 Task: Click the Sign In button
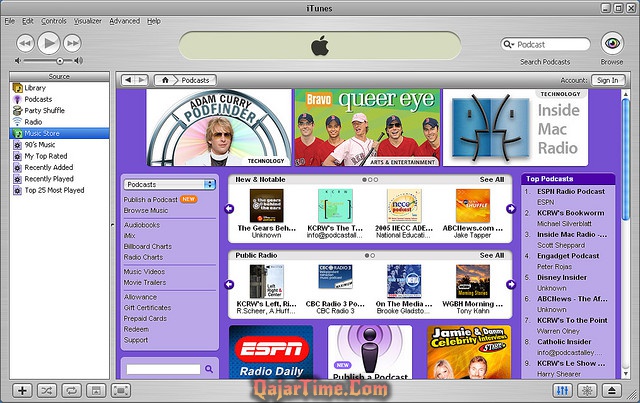[606, 79]
